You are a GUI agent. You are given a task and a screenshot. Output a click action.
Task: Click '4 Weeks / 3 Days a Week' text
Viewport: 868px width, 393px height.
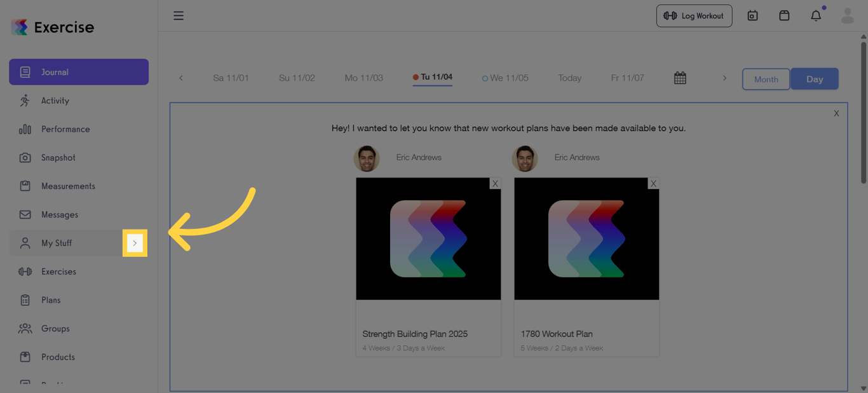[403, 348]
